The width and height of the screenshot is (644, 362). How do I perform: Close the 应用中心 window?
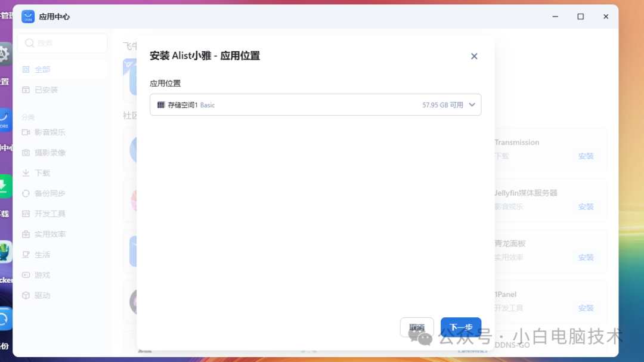point(606,17)
